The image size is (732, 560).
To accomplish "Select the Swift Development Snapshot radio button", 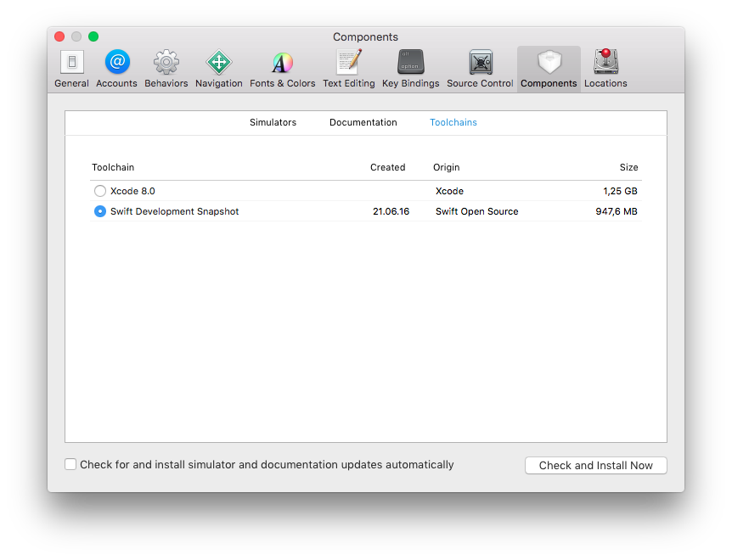I will coord(100,211).
